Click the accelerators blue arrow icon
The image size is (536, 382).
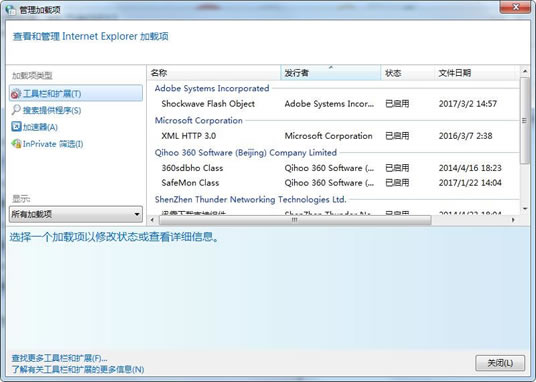point(16,127)
